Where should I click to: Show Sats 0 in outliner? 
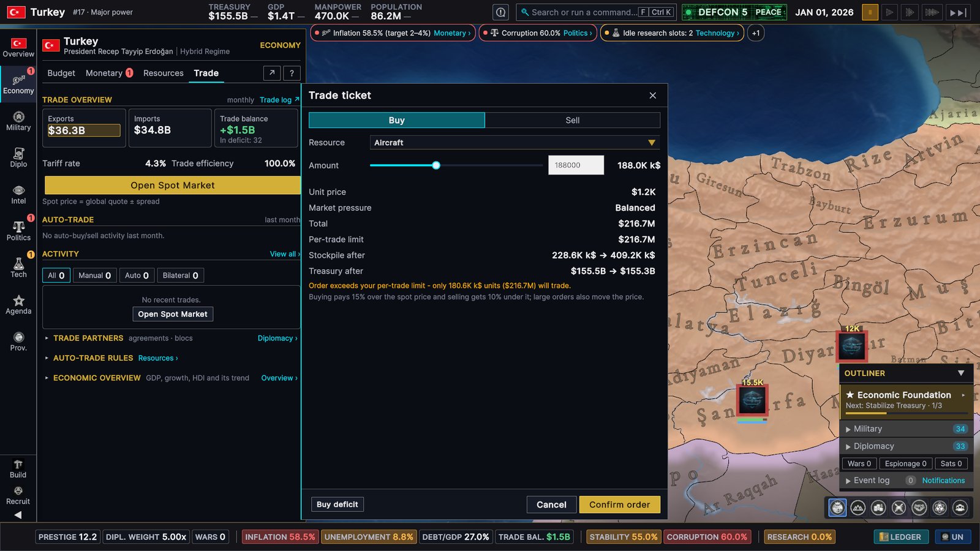[x=951, y=463]
